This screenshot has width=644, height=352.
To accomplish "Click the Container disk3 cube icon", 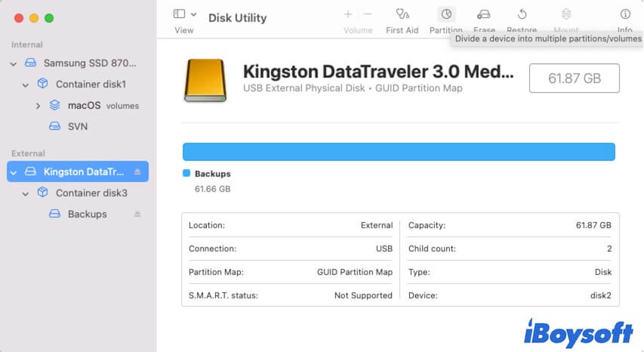I will pyautogui.click(x=42, y=192).
